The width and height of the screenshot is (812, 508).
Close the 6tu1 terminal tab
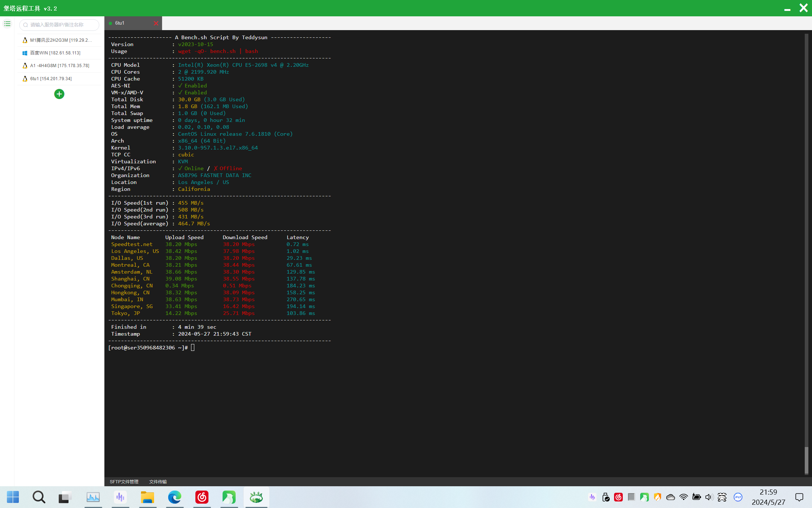(156, 23)
